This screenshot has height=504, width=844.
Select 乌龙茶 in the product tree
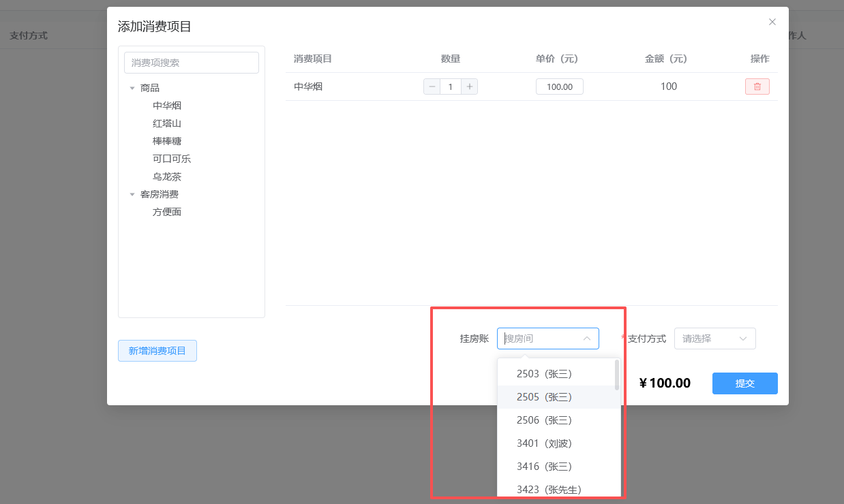coord(167,176)
